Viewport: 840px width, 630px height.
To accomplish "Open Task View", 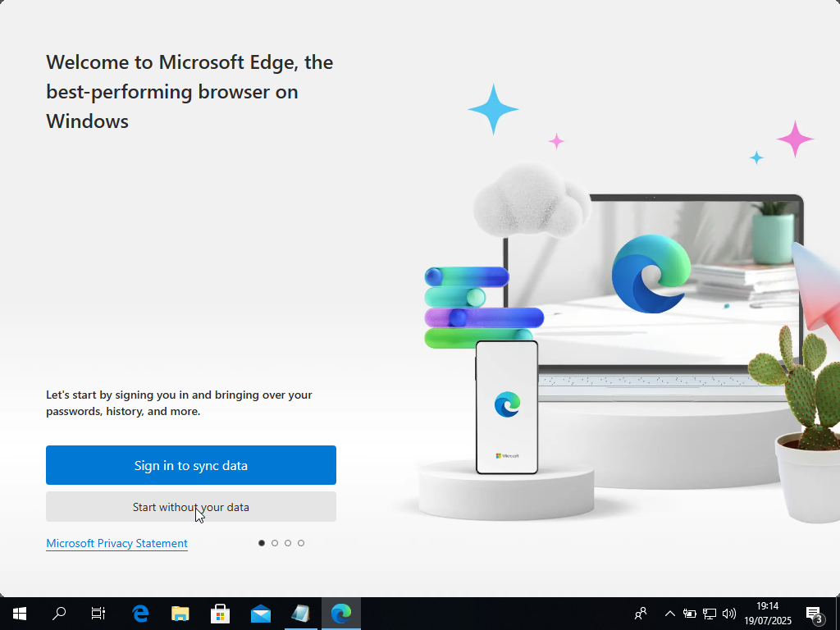I will 98,613.
